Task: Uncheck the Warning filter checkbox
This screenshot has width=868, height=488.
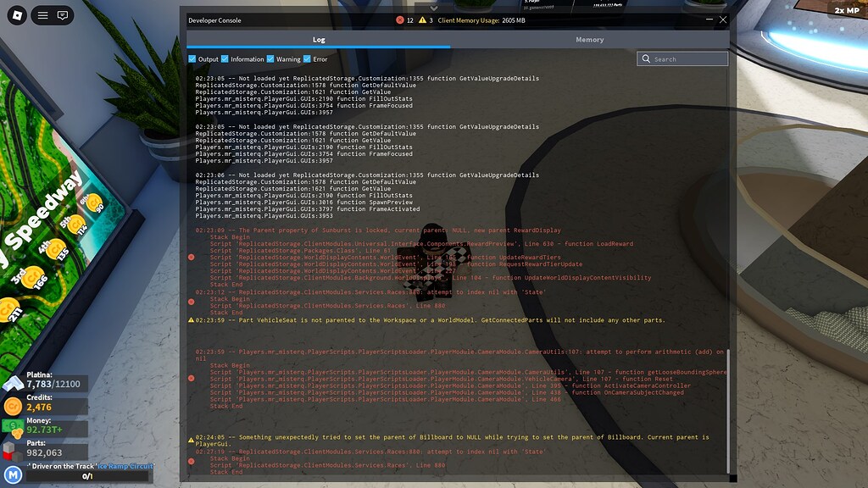Action: tap(270, 58)
